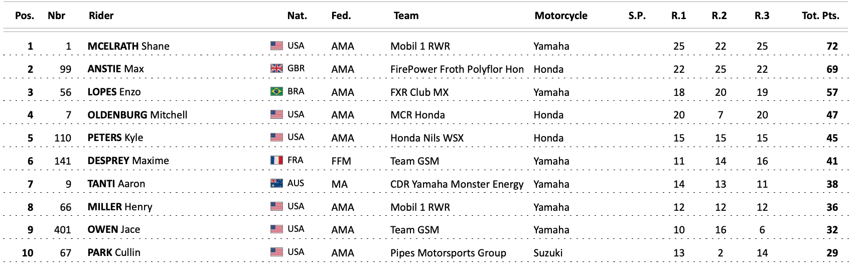Click the British flag next to Max Anstie
Image resolution: width=868 pixels, height=270 pixels.
click(276, 68)
